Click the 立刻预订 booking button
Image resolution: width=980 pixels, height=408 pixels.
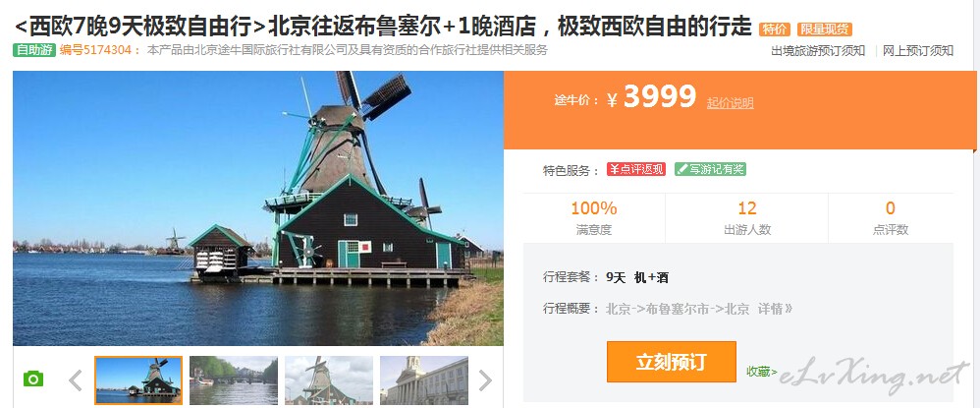pyautogui.click(x=672, y=362)
